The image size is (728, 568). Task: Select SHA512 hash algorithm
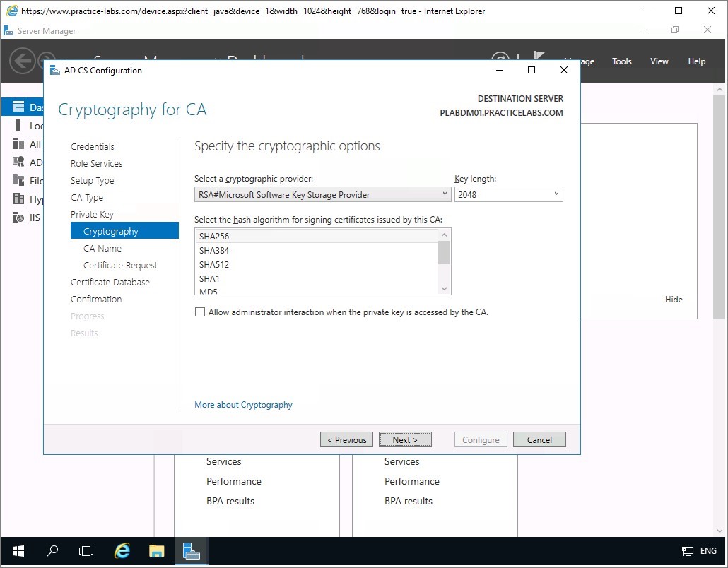[x=317, y=264]
